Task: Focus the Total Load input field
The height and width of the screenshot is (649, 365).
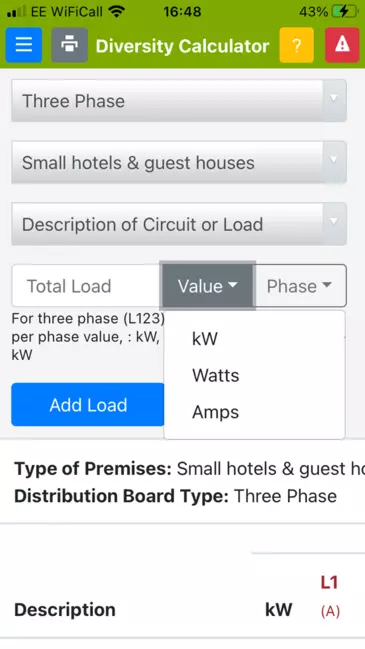Action: coord(86,286)
